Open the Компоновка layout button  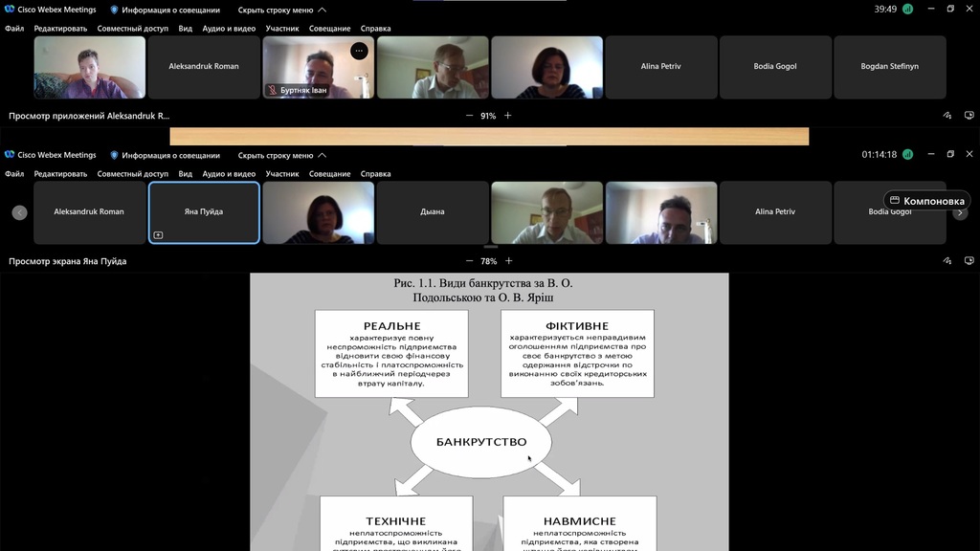926,201
